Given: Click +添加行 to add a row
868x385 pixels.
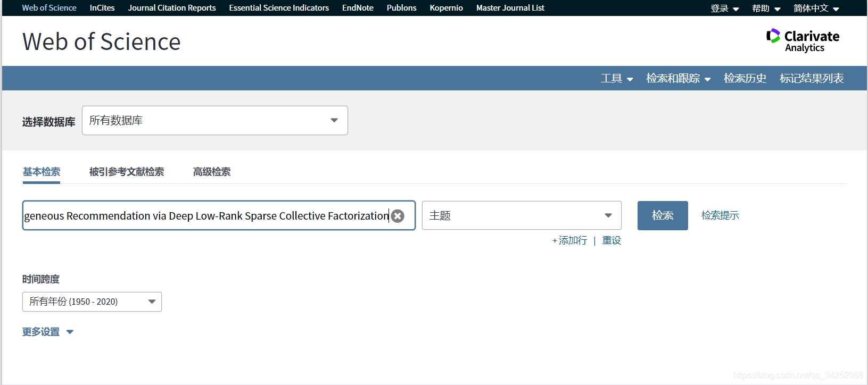Looking at the screenshot, I should coord(569,240).
